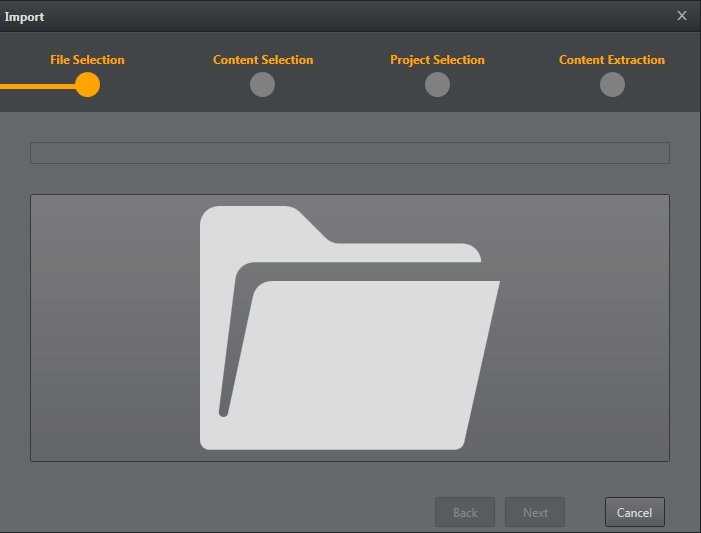Select the Project Selection step label

tap(437, 60)
